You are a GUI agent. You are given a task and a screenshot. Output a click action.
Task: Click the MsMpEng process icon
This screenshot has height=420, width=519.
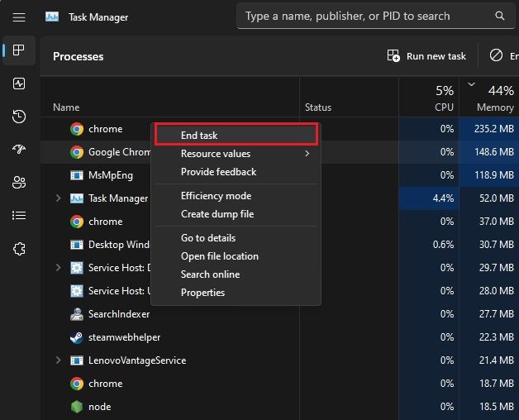click(77, 175)
